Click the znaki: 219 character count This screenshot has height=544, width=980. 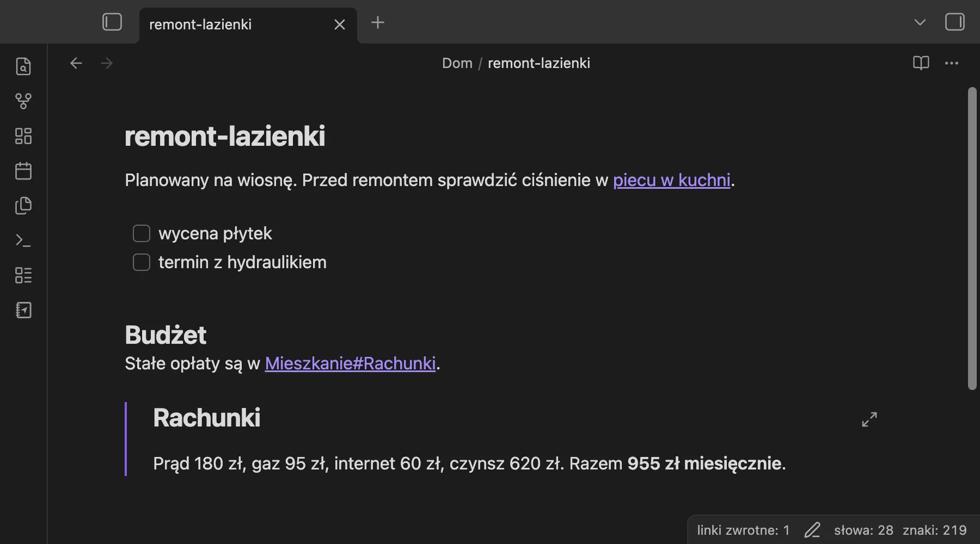coord(935,530)
